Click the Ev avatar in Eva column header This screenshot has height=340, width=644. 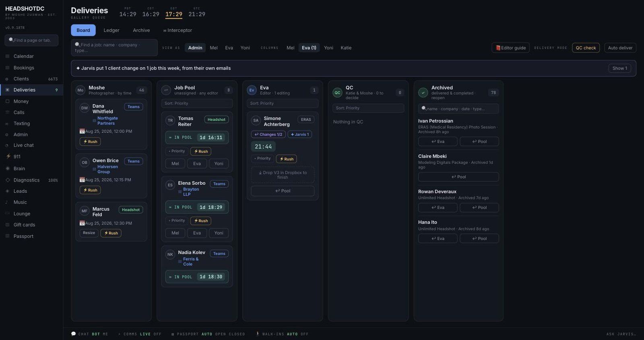tap(252, 90)
